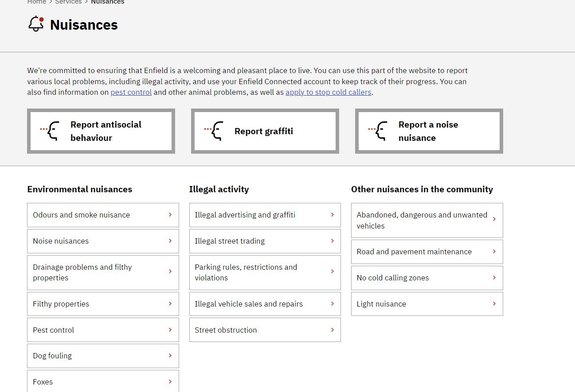Open Parking rules, restrictions and violations
This screenshot has width=575, height=392.
(265, 272)
